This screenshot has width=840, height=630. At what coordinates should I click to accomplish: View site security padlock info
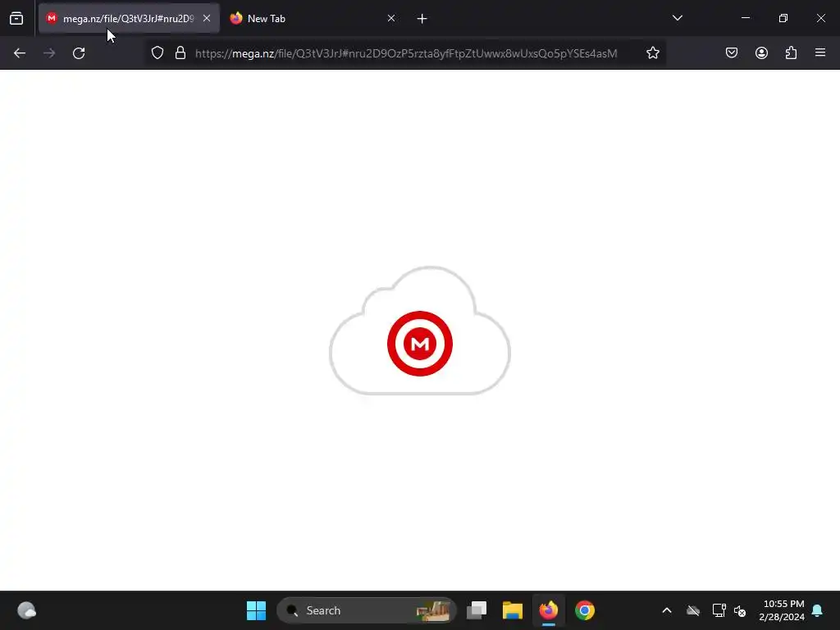180,53
